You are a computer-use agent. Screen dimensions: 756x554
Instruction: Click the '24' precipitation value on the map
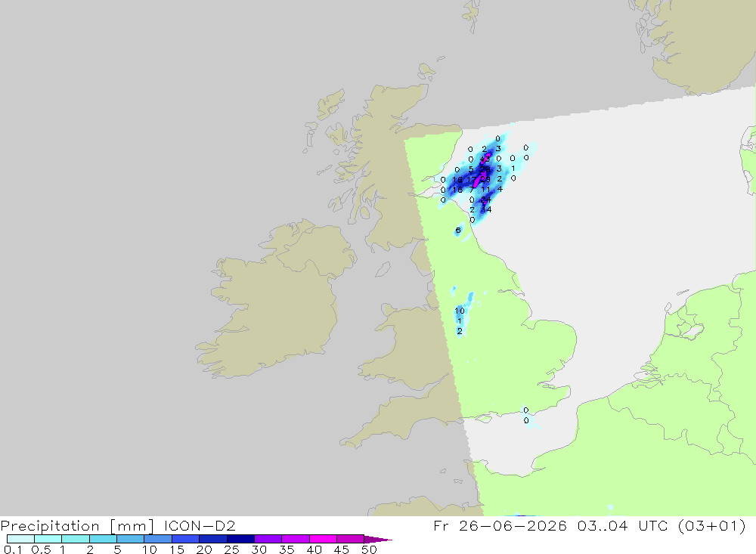pos(486,200)
